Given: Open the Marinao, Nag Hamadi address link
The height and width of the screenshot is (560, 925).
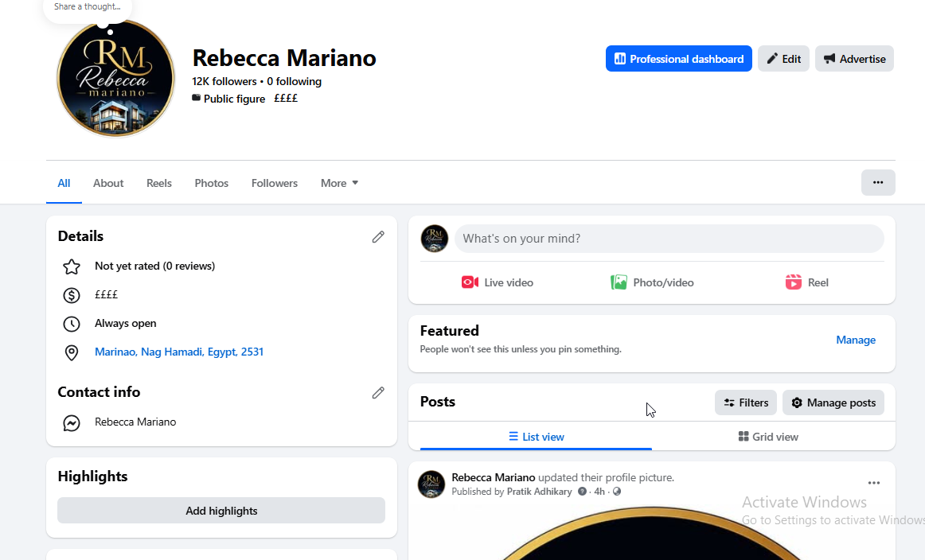Looking at the screenshot, I should pyautogui.click(x=179, y=352).
